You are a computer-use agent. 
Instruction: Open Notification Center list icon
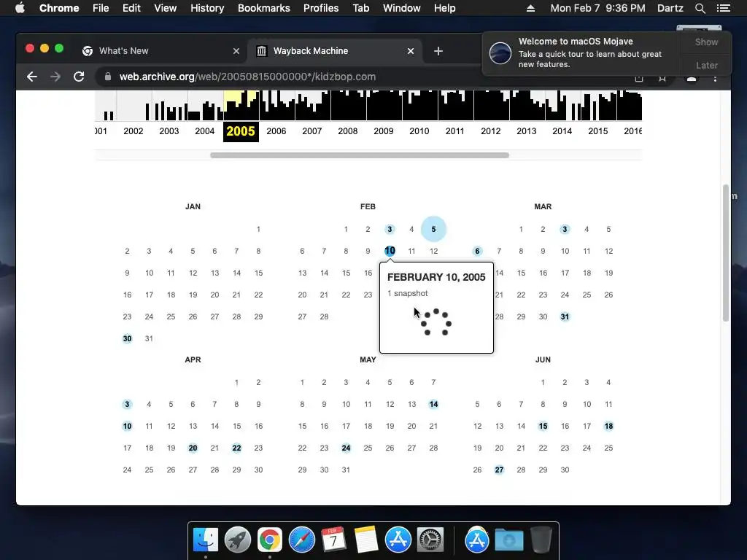point(724,8)
